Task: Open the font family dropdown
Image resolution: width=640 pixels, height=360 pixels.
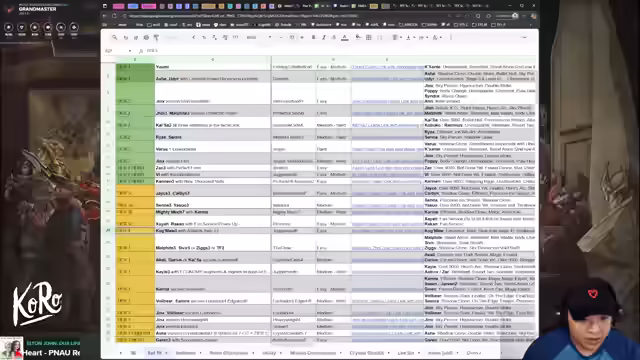Action: [x=259, y=37]
